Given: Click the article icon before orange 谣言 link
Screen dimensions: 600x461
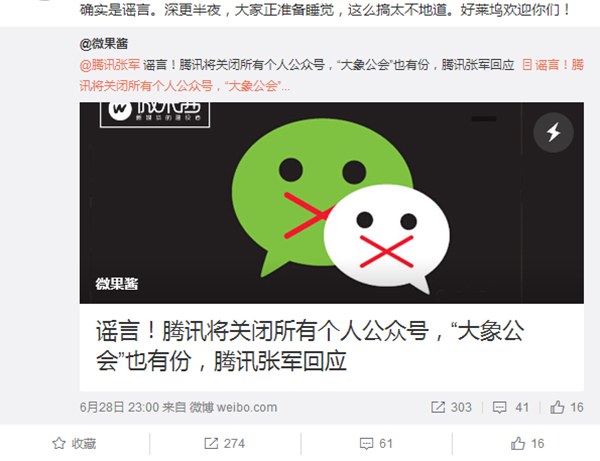Looking at the screenshot, I should tap(527, 65).
